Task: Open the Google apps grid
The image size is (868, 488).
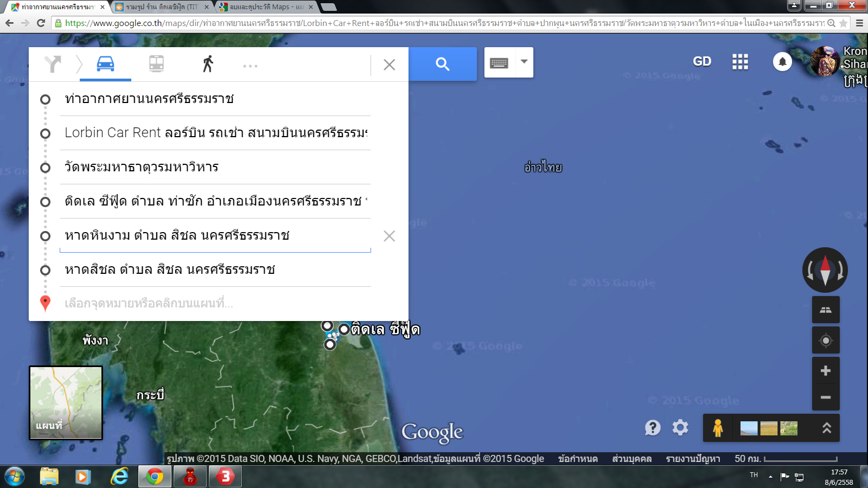Action: pos(740,62)
